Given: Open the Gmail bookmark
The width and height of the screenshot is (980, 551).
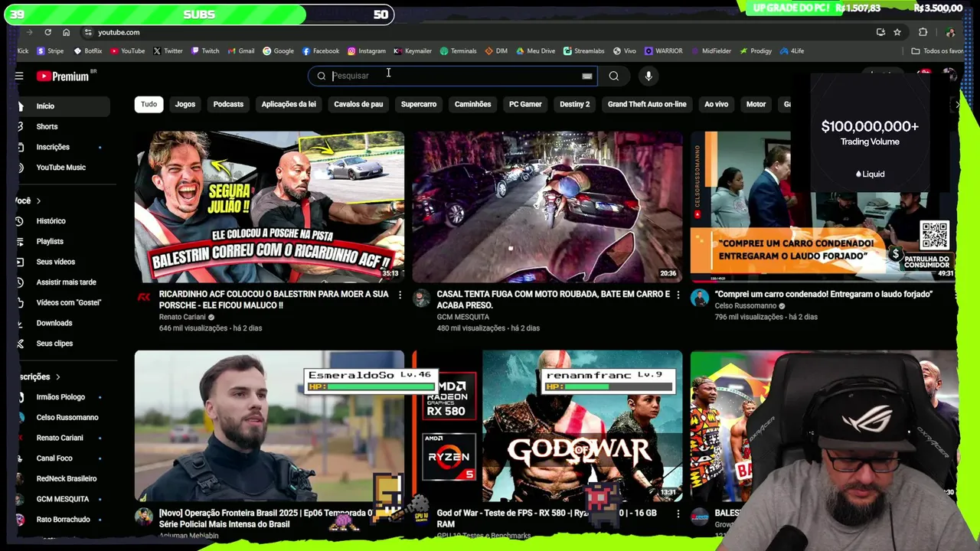Looking at the screenshot, I should tap(241, 51).
